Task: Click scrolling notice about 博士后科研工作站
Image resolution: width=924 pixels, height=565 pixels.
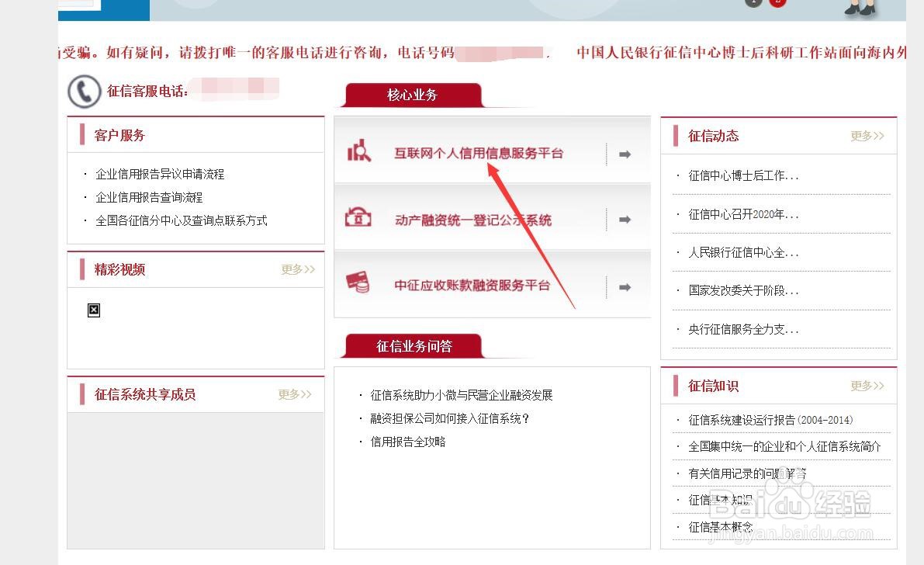Action: 742,53
